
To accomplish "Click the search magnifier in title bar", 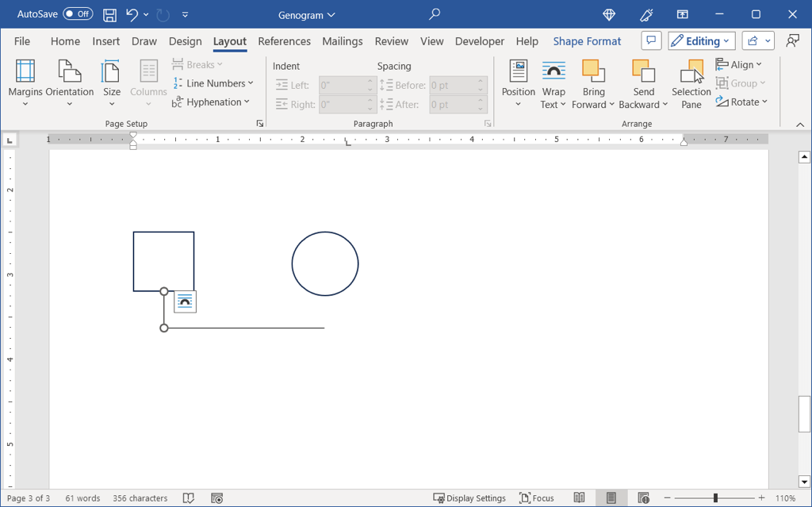I will click(435, 14).
